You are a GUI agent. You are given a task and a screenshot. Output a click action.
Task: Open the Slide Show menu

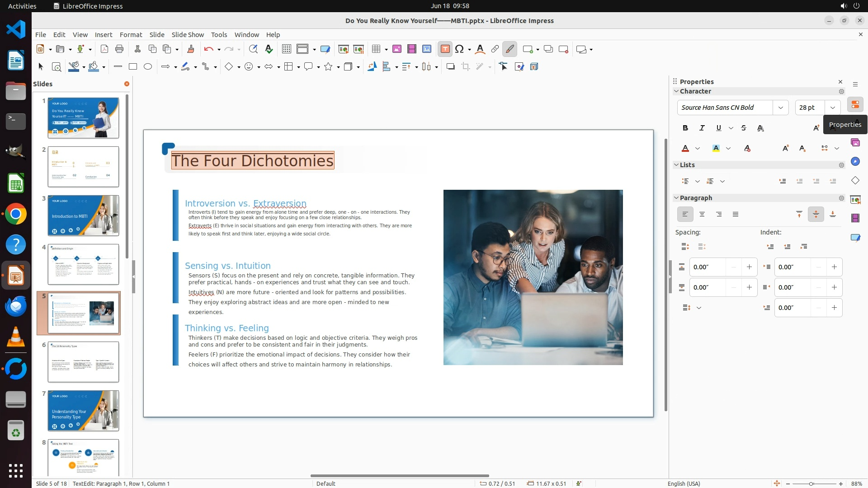(x=188, y=35)
